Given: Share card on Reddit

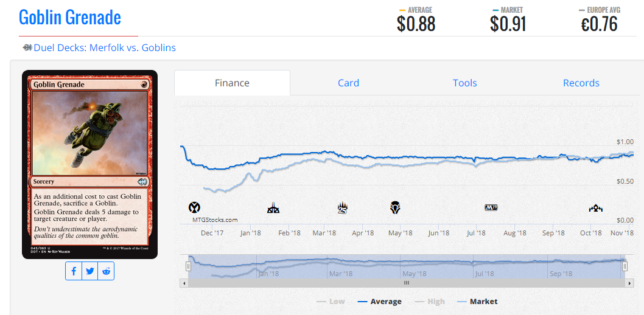Looking at the screenshot, I should (106, 271).
